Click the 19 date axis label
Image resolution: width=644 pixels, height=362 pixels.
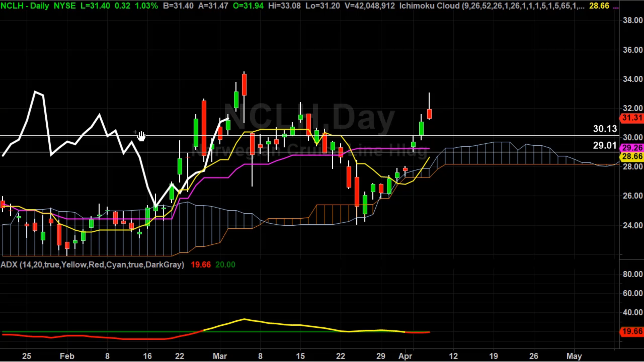(x=494, y=356)
